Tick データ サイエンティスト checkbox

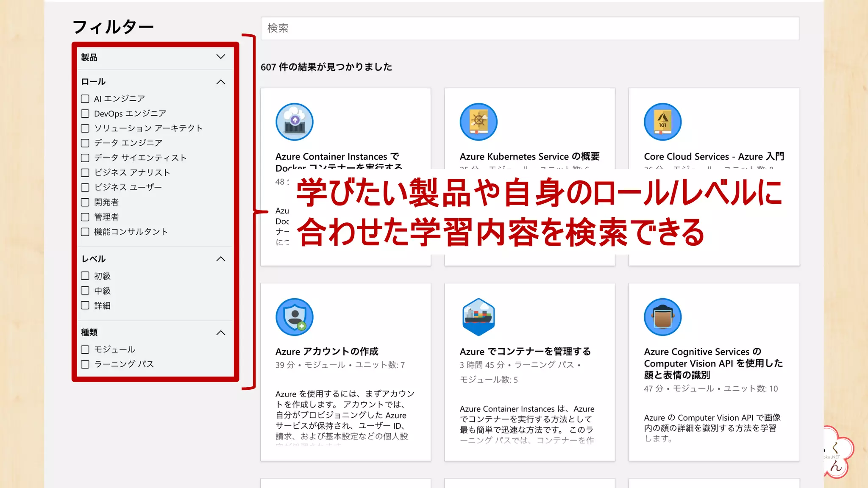(85, 158)
